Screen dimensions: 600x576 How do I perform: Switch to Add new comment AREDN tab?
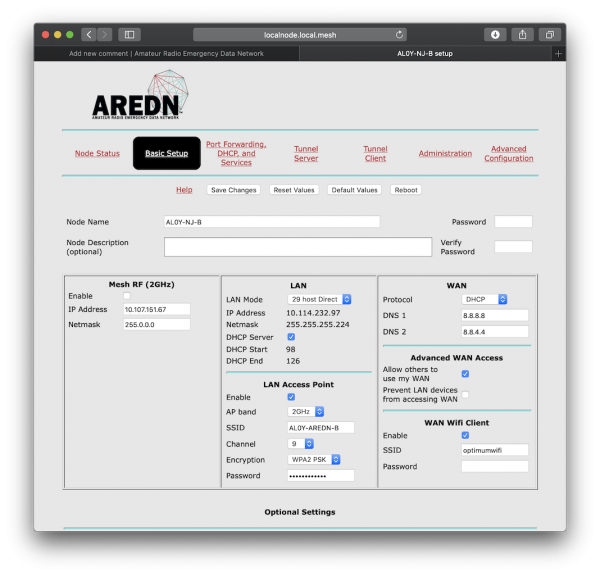166,54
